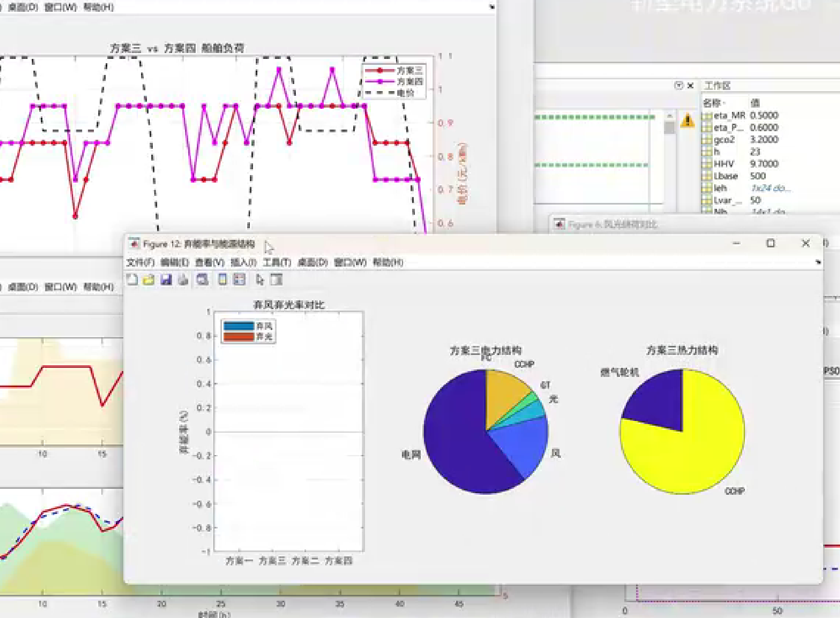Select the Edit Plot arrow tool
Viewport: 840px width, 618px height.
coord(259,280)
